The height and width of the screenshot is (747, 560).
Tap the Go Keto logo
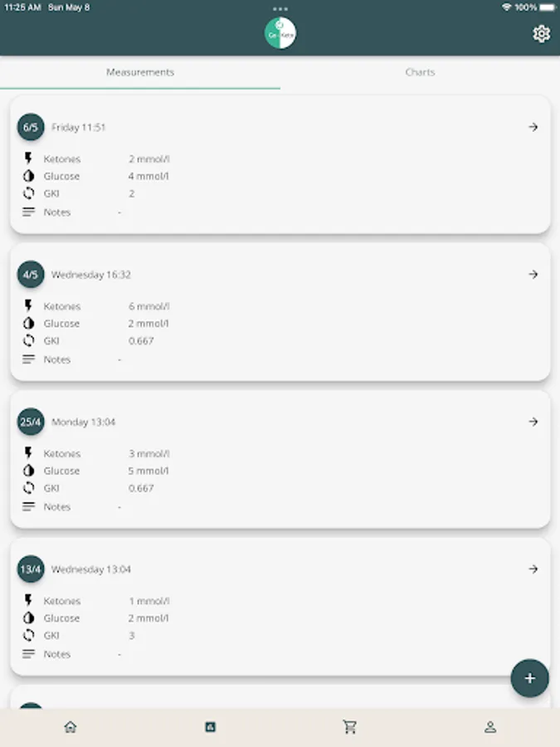pos(280,33)
